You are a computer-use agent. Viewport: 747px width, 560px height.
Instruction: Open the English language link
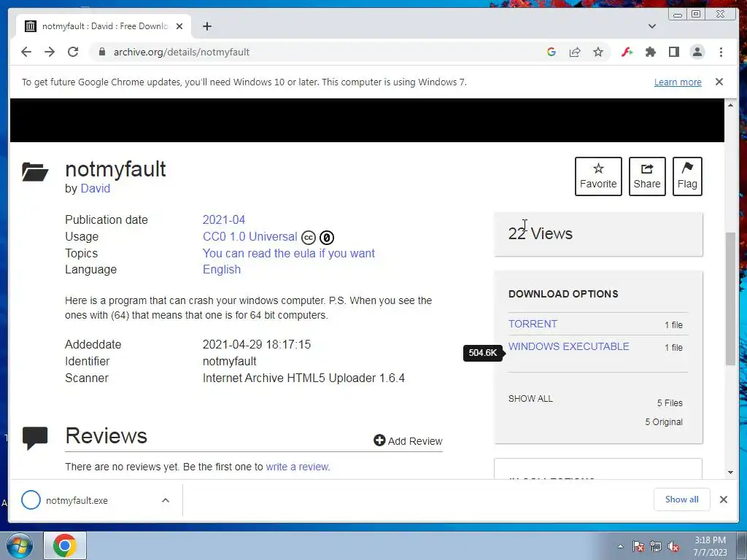click(x=222, y=270)
